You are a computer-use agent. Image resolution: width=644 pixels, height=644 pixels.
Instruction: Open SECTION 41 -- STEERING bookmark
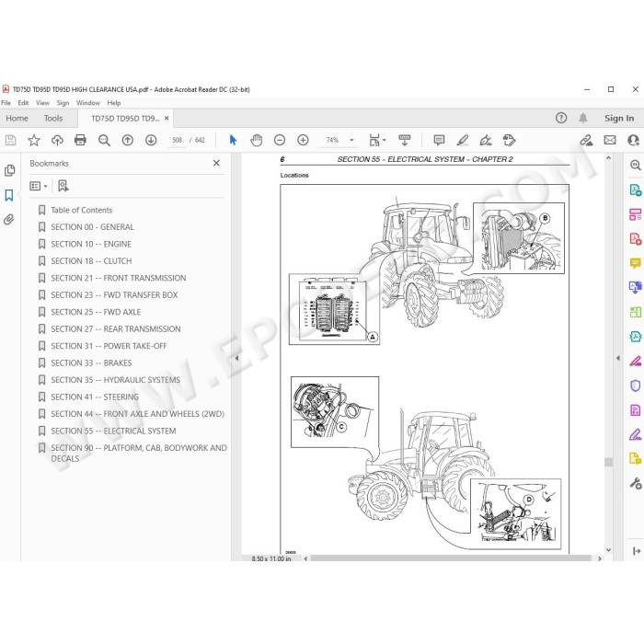pos(95,397)
